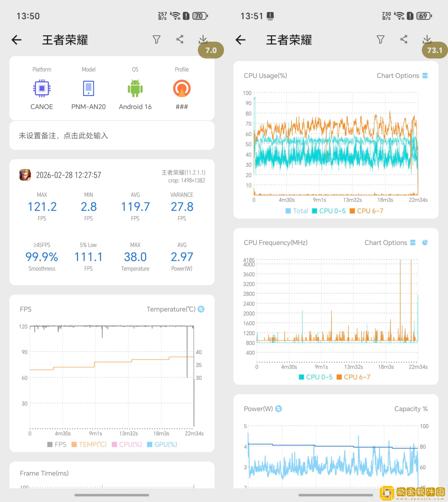Toggle FPS series in FPS chart legend
448x502 pixels.
(57, 444)
